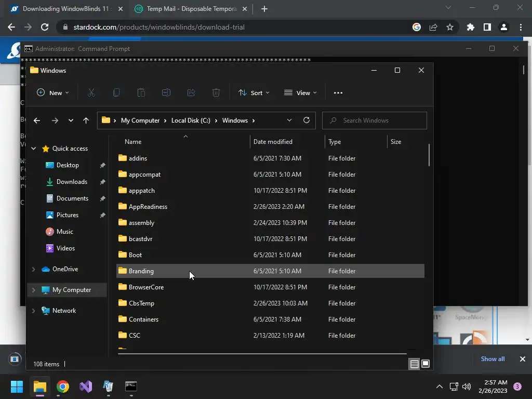Screen dimensions: 532x399
Task: Select the AppReadiness folder
Action: (x=270, y=207)
